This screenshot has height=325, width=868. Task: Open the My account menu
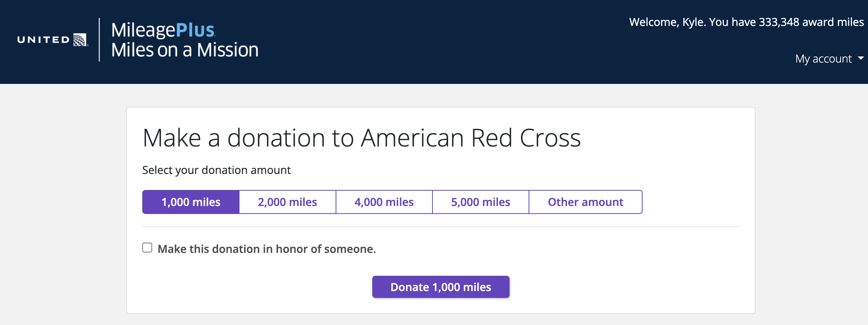tap(829, 59)
